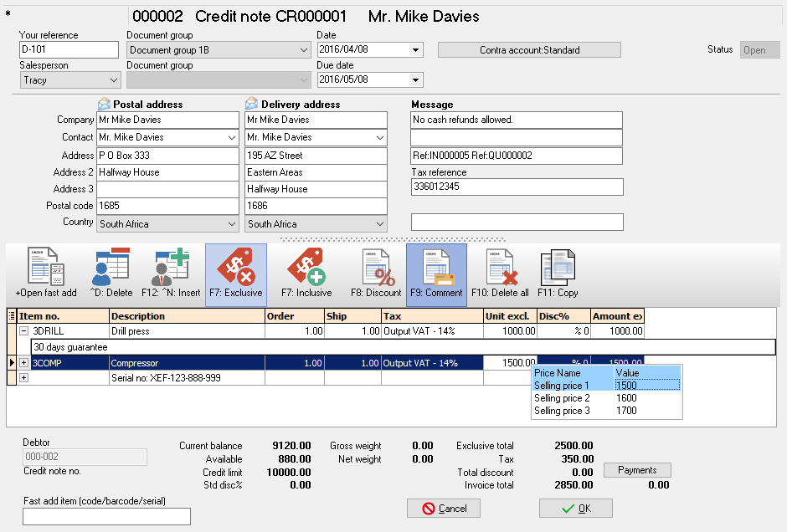787x532 pixels.
Task: Click the F8 Discount icon
Action: click(377, 274)
